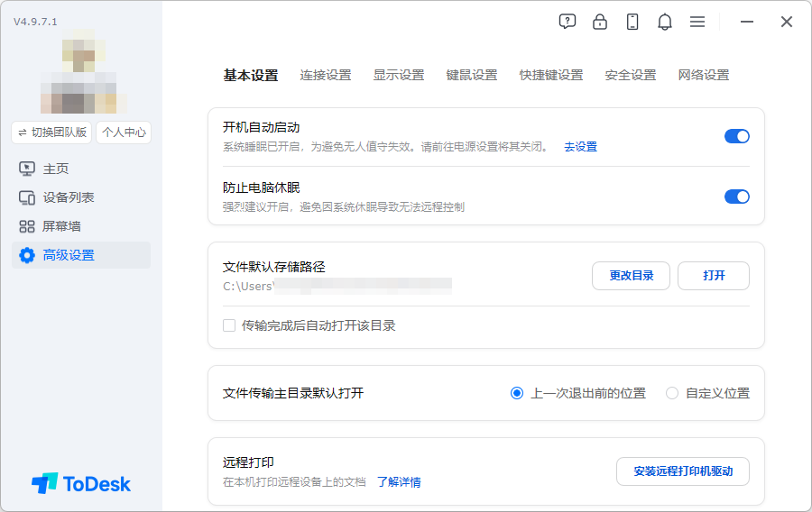
Task: Open 个人中心 button
Action: point(124,133)
